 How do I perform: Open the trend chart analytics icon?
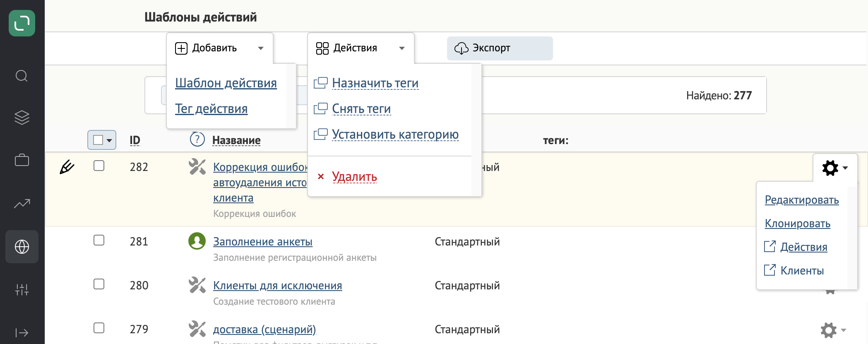22,203
